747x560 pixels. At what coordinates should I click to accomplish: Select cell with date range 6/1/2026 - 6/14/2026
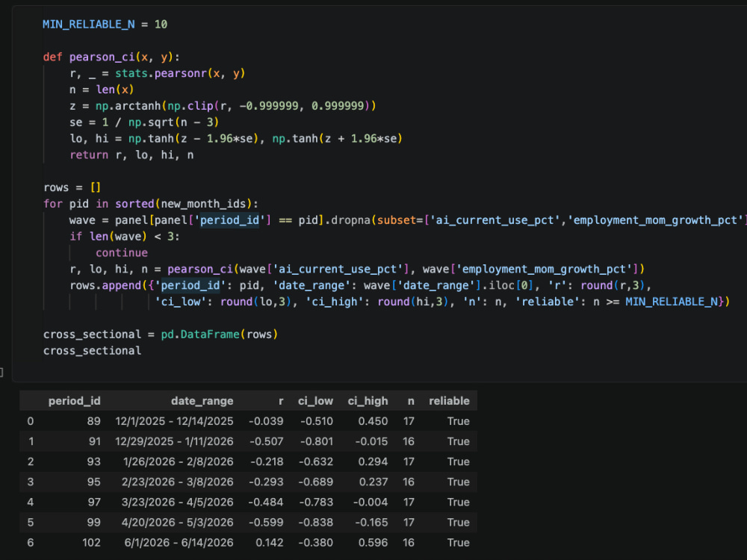coord(179,542)
